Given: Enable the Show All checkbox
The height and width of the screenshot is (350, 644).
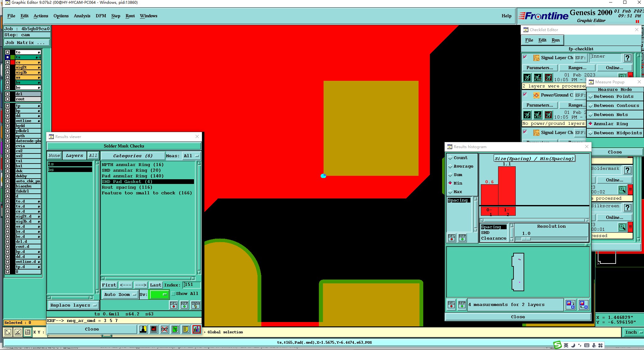Looking at the screenshot, I should [x=173, y=294].
